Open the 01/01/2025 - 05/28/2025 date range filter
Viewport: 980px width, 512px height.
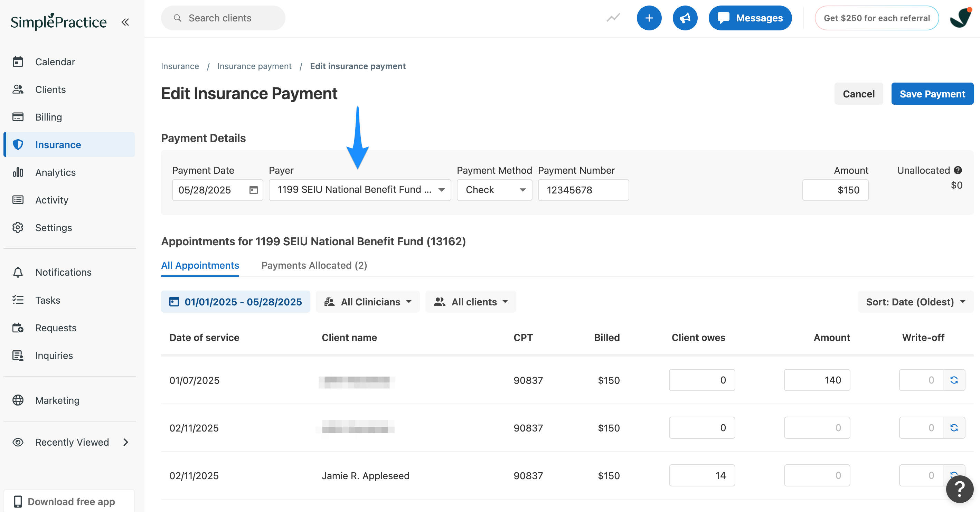[x=235, y=302]
